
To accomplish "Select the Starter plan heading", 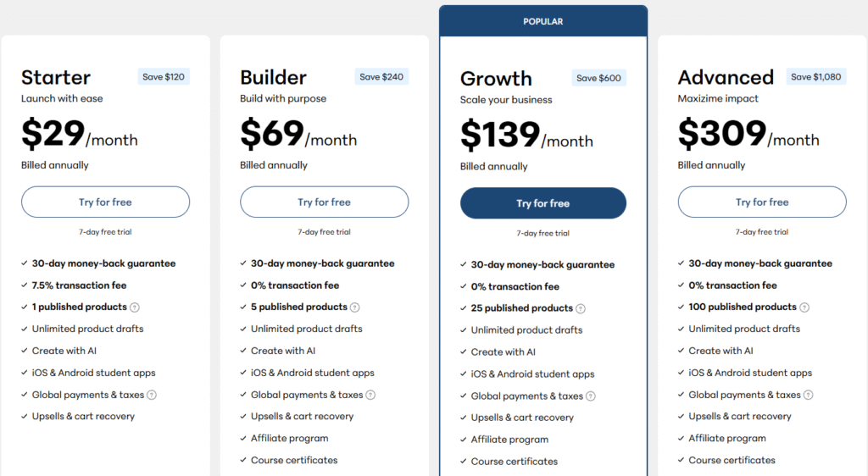I will [x=56, y=78].
